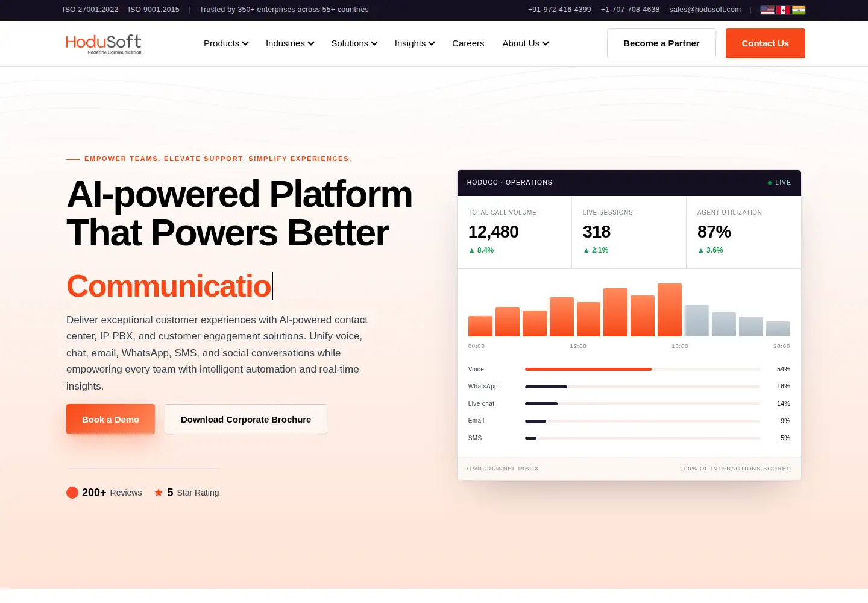This screenshot has height=603, width=868.
Task: Click the HODUCC · OPERATIONS header
Action: (509, 182)
